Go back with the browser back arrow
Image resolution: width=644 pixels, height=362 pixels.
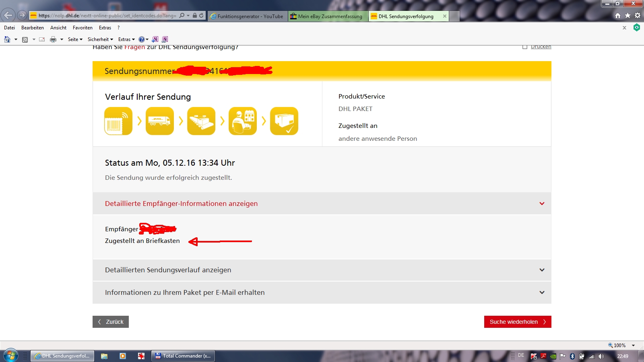pyautogui.click(x=8, y=15)
